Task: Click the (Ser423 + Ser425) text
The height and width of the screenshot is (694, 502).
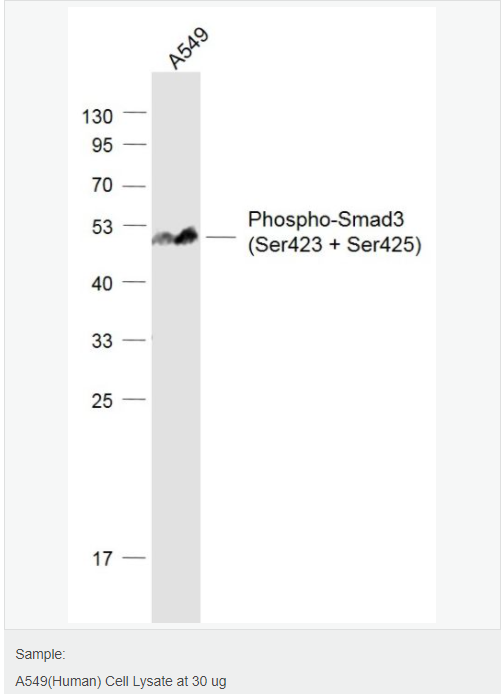Action: click(x=335, y=245)
